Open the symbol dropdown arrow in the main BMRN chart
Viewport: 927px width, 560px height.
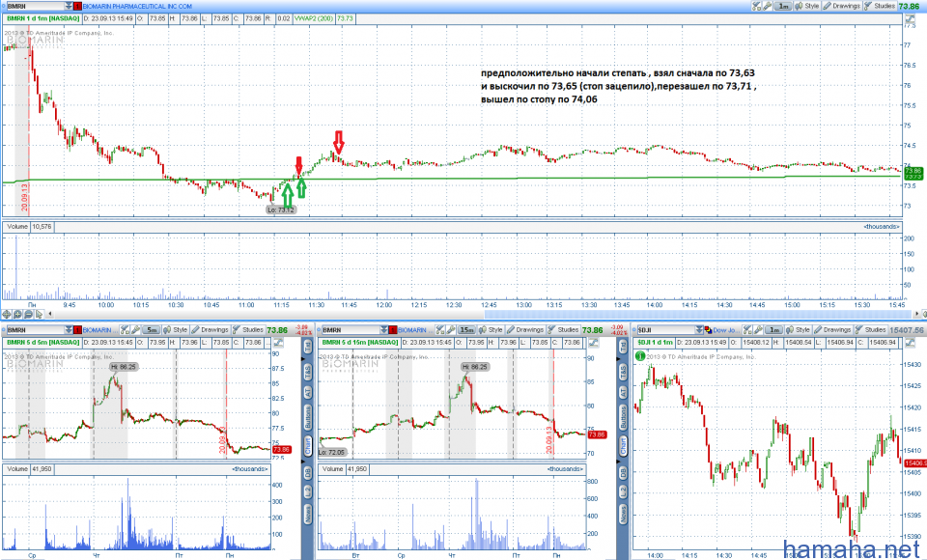coord(70,6)
